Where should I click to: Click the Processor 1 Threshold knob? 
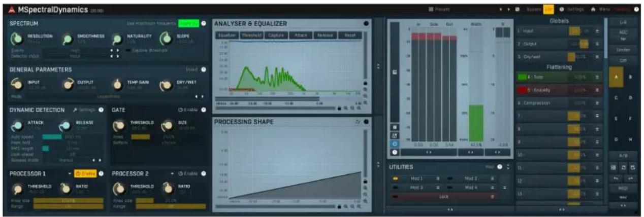[x=18, y=189]
